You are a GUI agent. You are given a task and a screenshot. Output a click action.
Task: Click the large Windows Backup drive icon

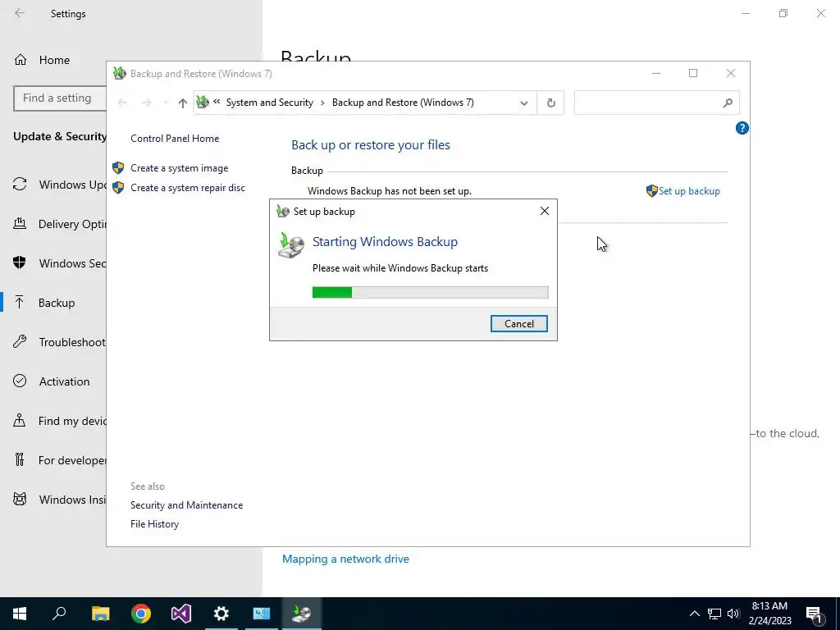click(290, 246)
